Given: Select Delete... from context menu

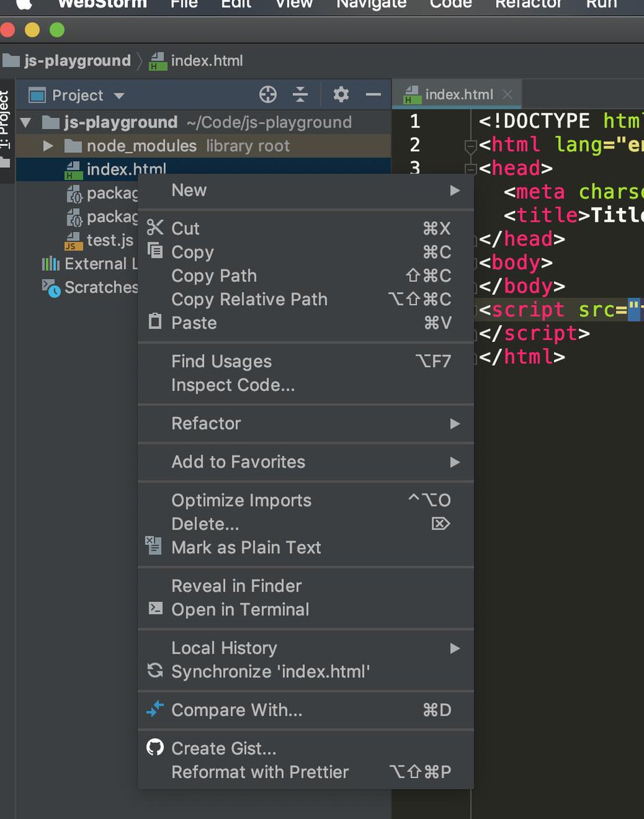Looking at the screenshot, I should tap(306, 524).
